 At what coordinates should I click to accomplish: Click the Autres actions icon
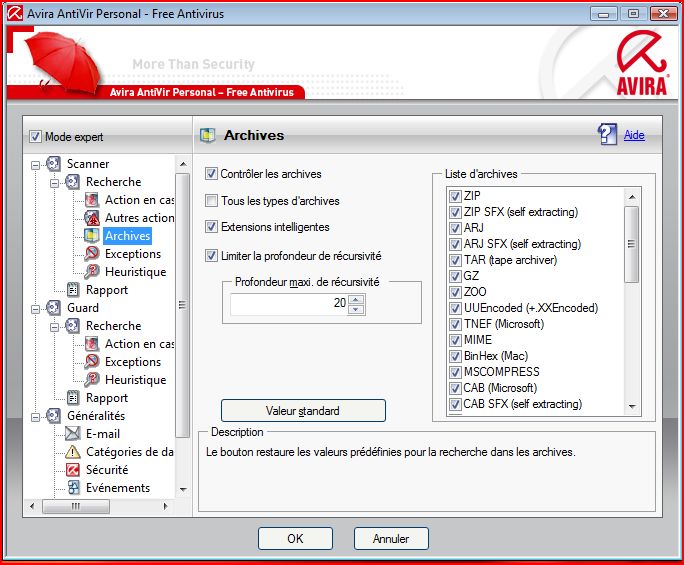tap(92, 218)
